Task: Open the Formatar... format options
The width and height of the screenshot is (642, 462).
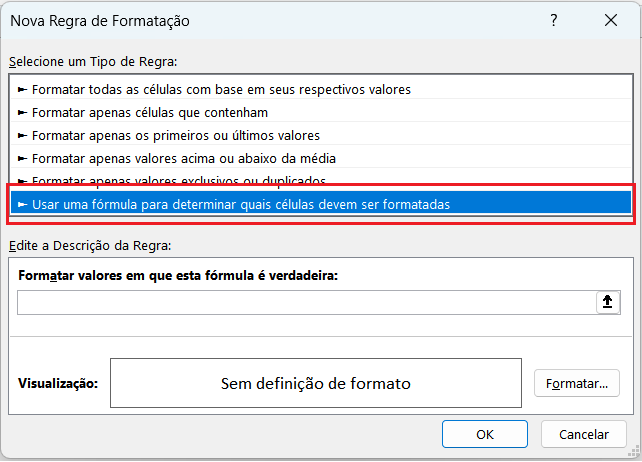Action: [577, 383]
